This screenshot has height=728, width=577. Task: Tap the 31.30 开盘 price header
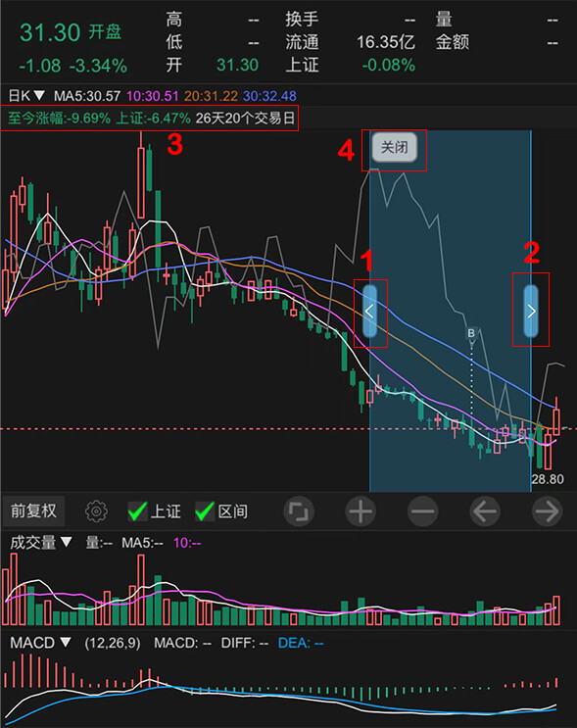pyautogui.click(x=71, y=32)
